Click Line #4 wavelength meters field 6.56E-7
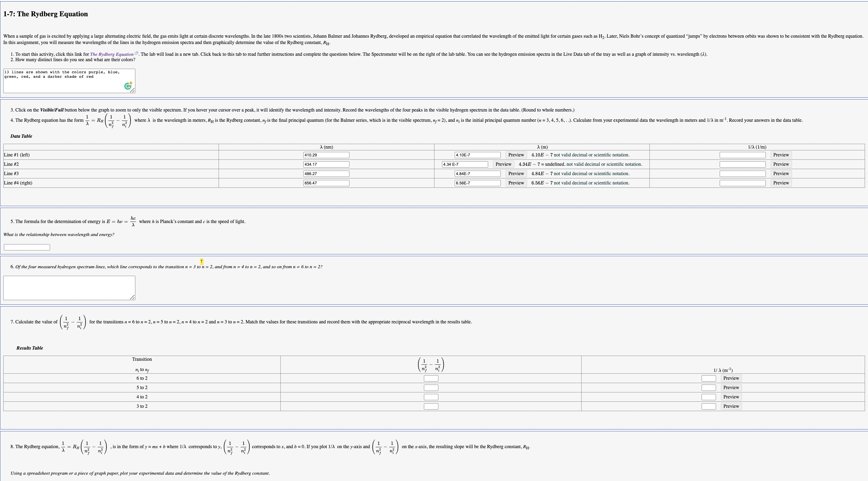 coord(478,183)
